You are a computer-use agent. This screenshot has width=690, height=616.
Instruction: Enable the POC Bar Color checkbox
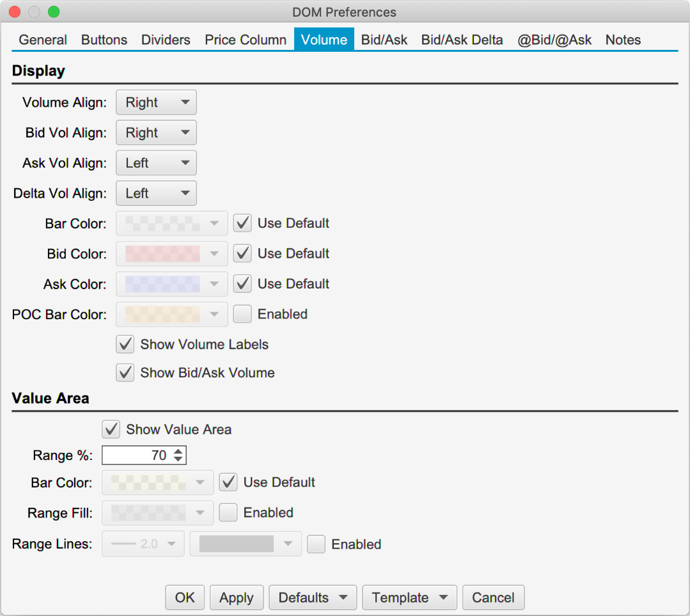point(242,314)
